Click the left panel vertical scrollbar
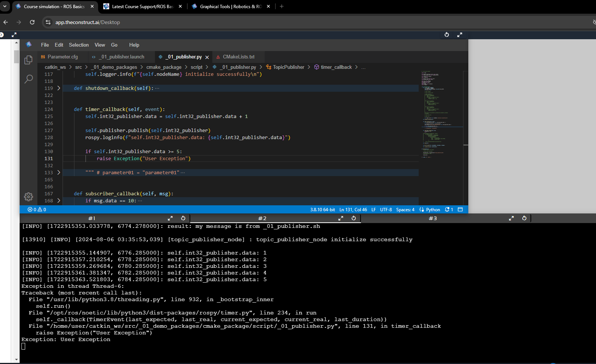The height and width of the screenshot is (364, 596). [x=16, y=57]
